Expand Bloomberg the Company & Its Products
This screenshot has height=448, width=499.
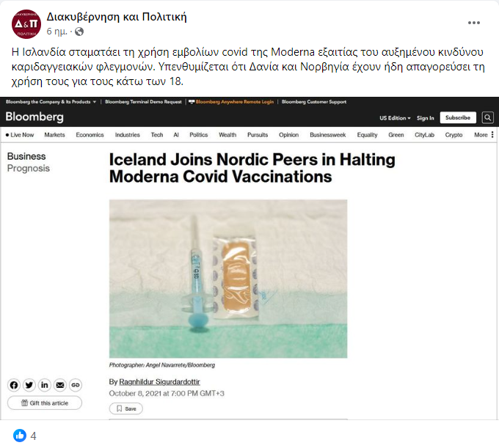(x=51, y=102)
